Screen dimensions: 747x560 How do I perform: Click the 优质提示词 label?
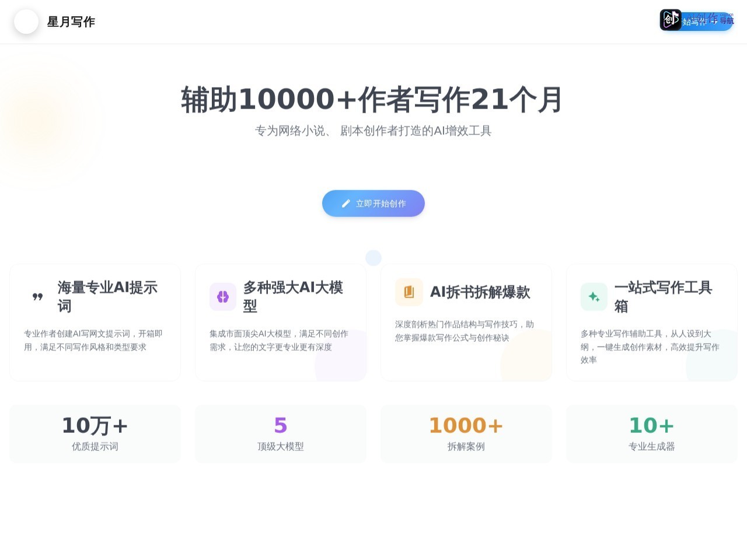pos(95,446)
